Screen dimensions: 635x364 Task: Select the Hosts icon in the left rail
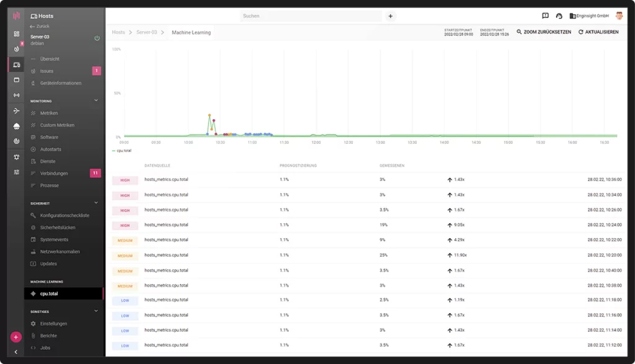[x=16, y=64]
